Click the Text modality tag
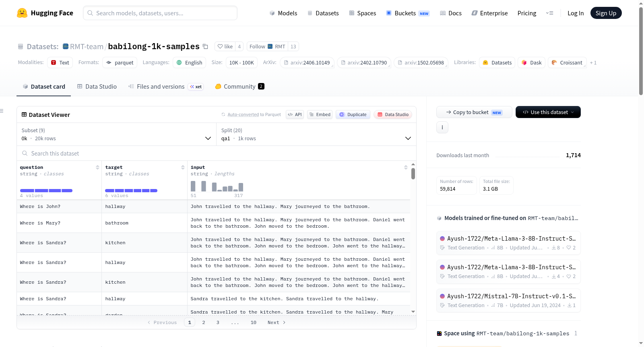 [x=60, y=62]
